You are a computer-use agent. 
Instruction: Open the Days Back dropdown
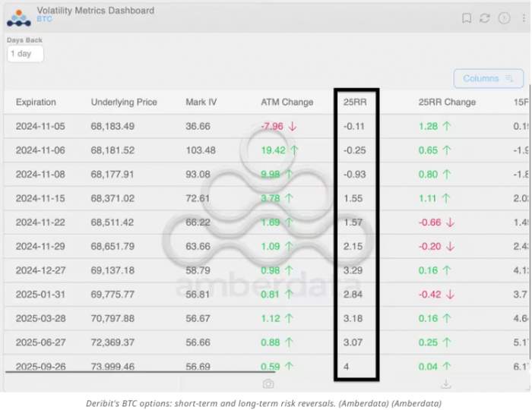coord(25,54)
